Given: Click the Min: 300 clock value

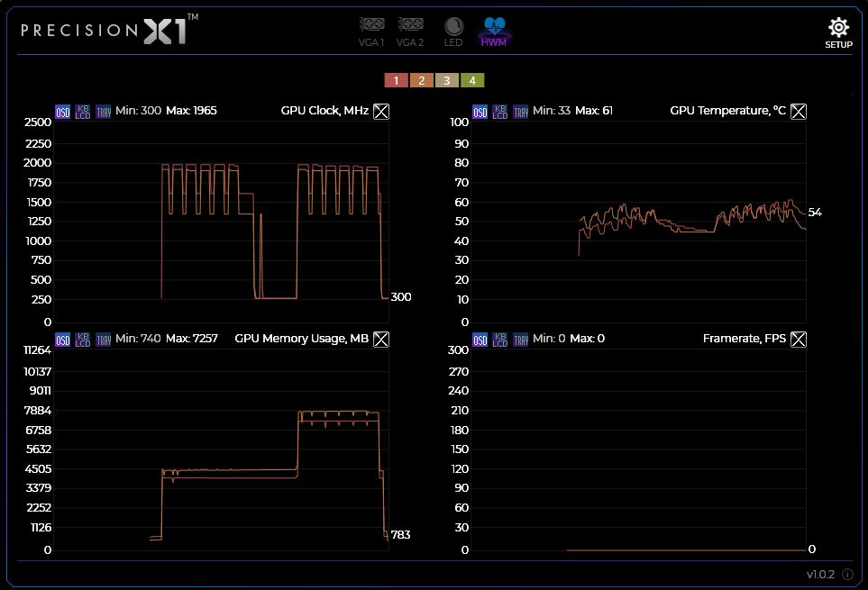Looking at the screenshot, I should (x=139, y=111).
